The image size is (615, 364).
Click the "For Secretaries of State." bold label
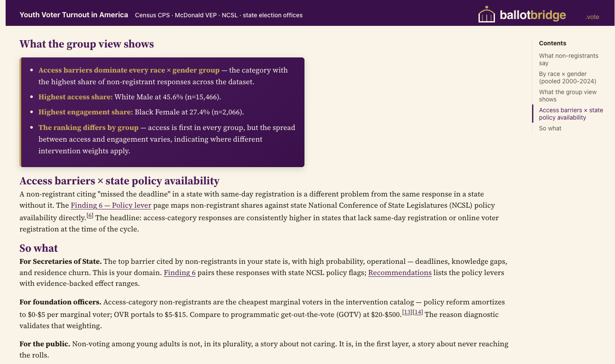(60, 261)
